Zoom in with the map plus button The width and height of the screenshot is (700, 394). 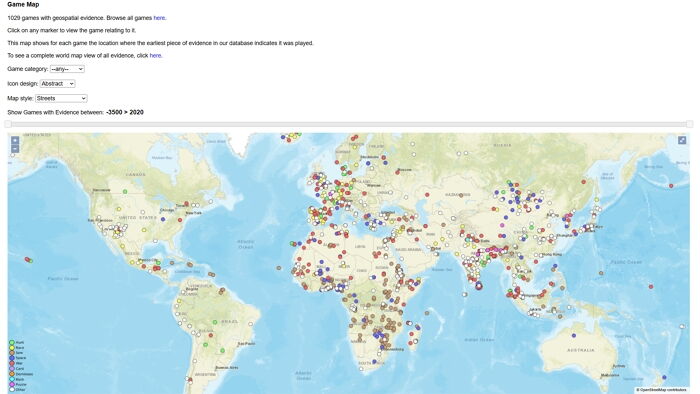tap(15, 141)
